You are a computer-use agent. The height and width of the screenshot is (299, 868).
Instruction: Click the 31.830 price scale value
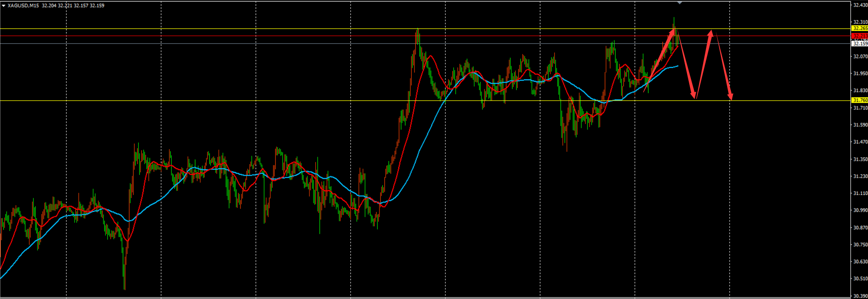tap(860, 90)
